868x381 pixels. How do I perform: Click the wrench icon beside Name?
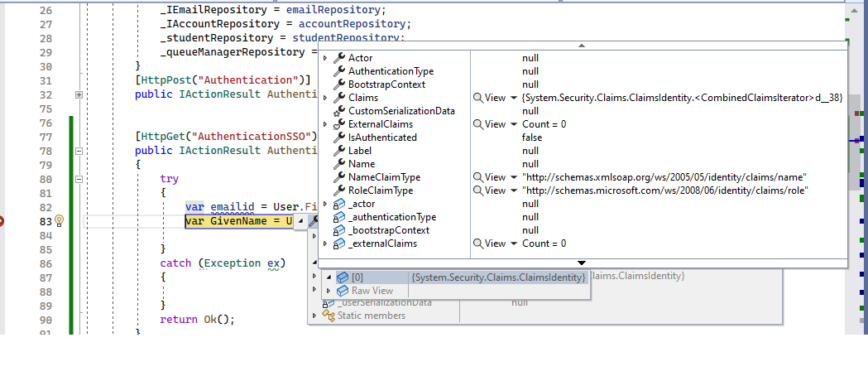click(x=338, y=164)
